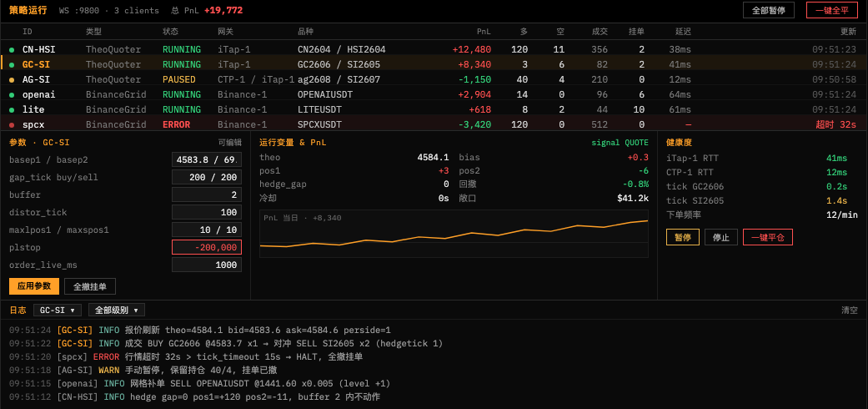The height and width of the screenshot is (409, 868).
Task: Click the 超时 32s update cell
Action: coord(835,124)
